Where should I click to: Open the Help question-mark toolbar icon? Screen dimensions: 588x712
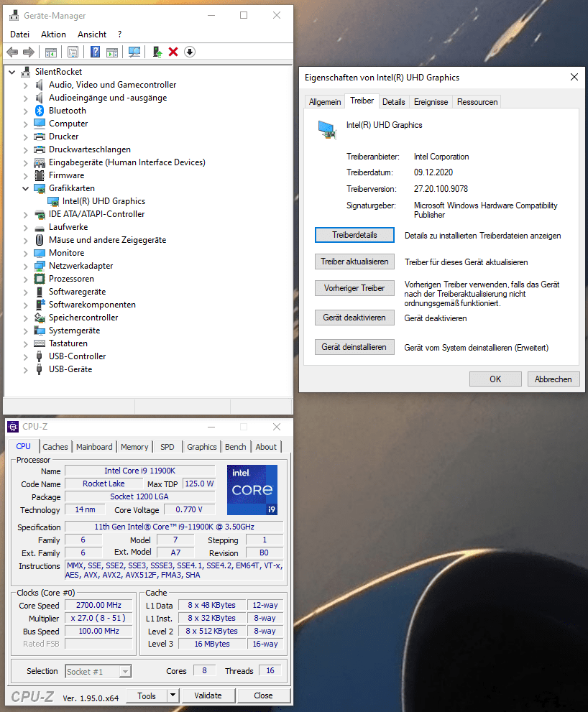coord(95,52)
